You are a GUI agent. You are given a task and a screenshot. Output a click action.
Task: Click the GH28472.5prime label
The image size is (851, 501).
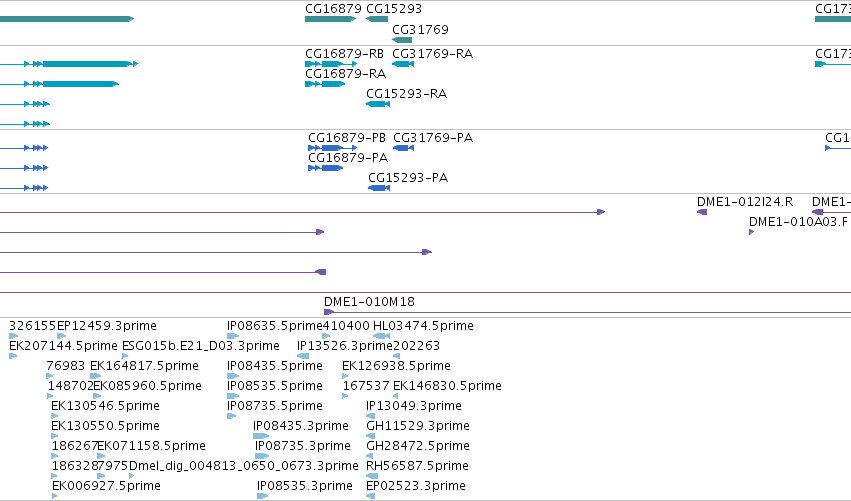click(x=418, y=446)
